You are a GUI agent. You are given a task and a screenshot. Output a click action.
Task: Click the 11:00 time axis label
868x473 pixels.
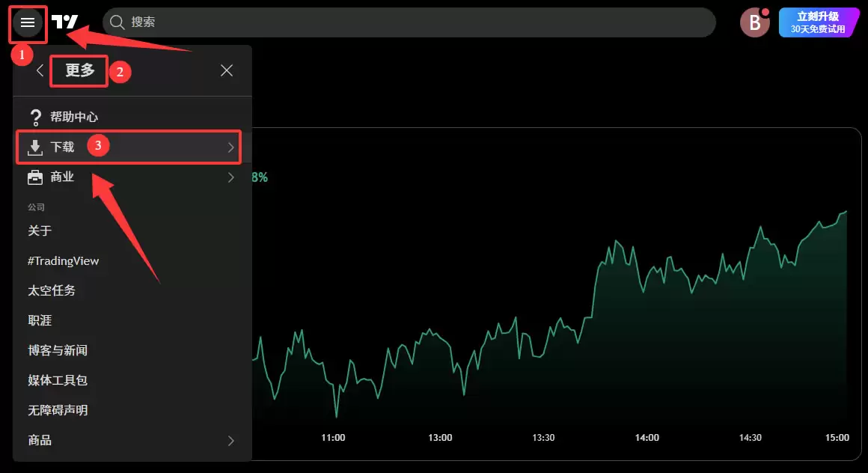pyautogui.click(x=333, y=438)
